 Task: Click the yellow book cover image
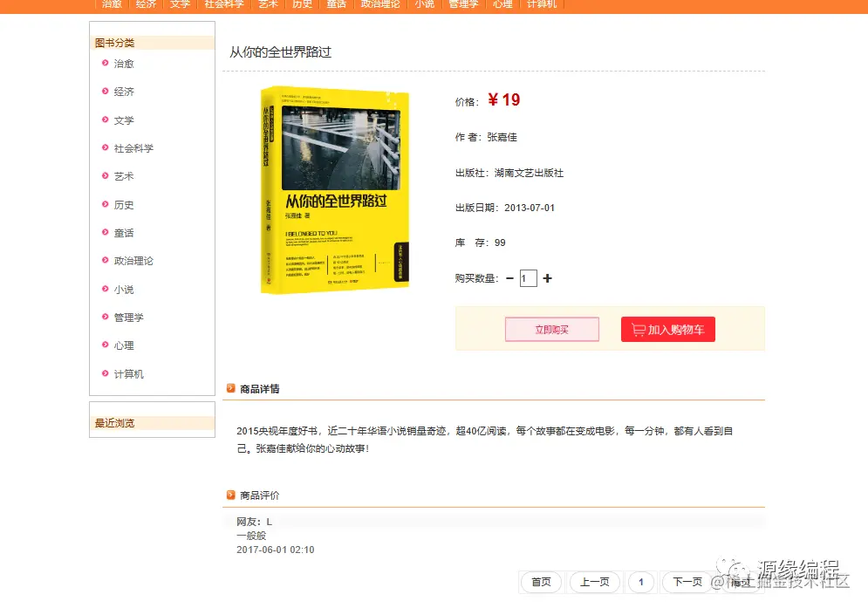click(336, 190)
